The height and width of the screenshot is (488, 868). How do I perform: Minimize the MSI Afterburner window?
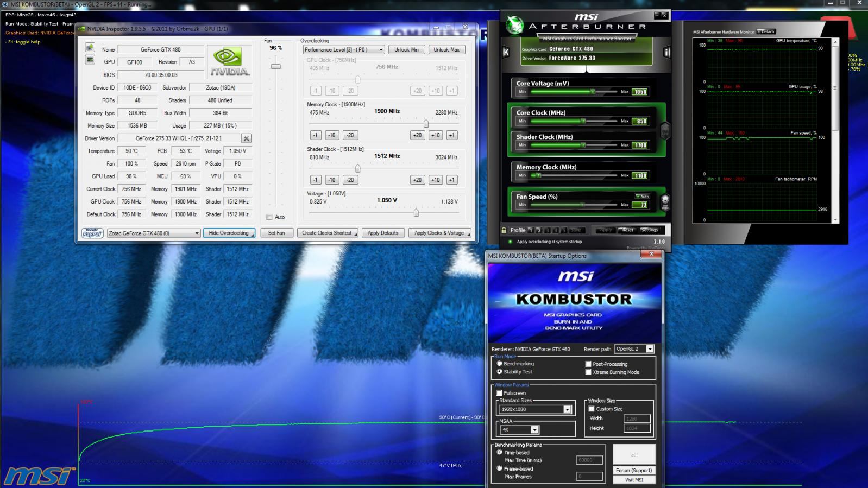[657, 15]
